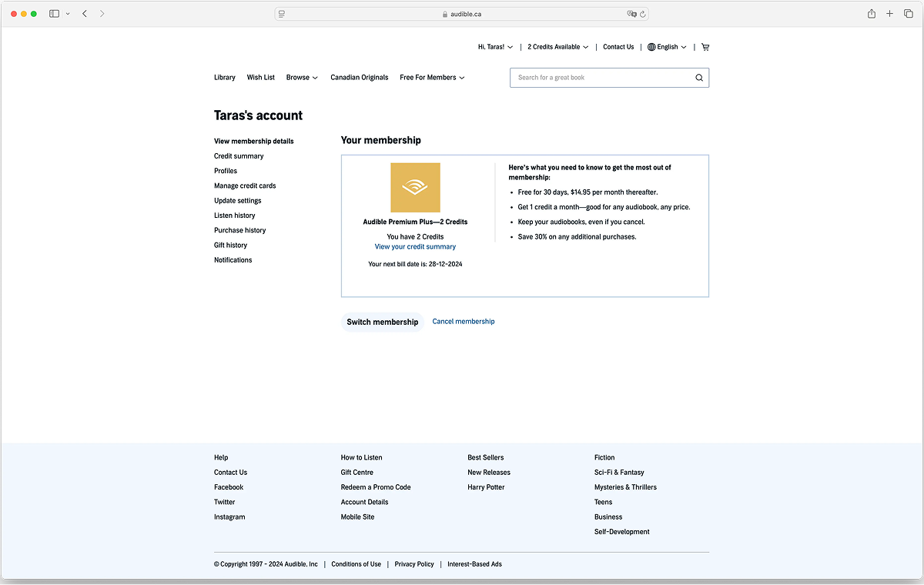Click Redeem a Promo Code
Image resolution: width=924 pixels, height=585 pixels.
click(376, 487)
